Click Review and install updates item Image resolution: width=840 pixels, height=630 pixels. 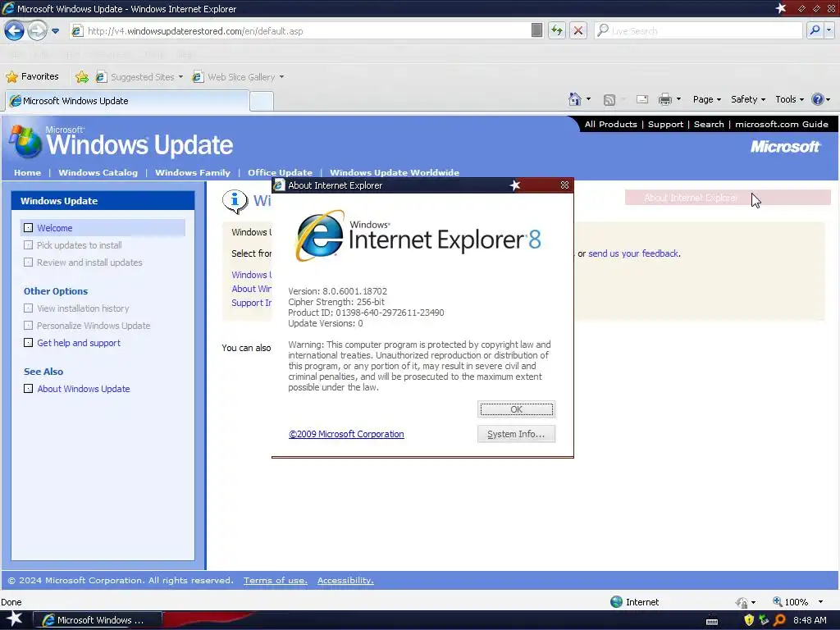point(89,262)
